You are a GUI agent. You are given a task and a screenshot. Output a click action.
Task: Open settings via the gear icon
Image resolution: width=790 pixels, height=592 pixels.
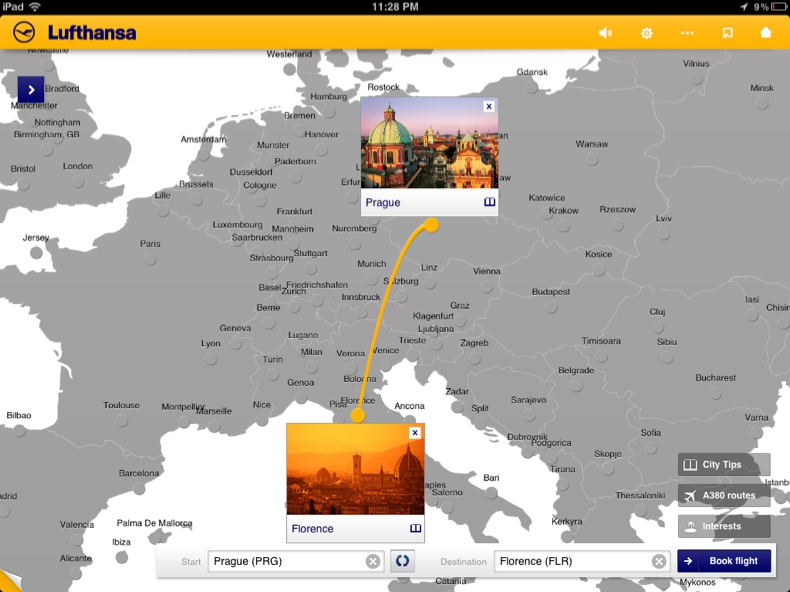[x=647, y=33]
